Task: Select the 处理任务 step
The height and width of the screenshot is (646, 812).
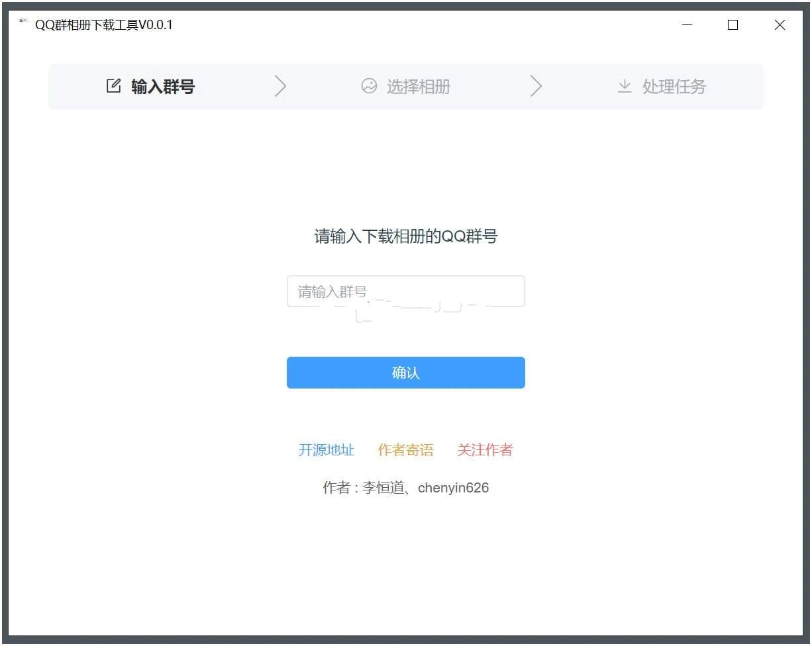Action: pyautogui.click(x=674, y=87)
